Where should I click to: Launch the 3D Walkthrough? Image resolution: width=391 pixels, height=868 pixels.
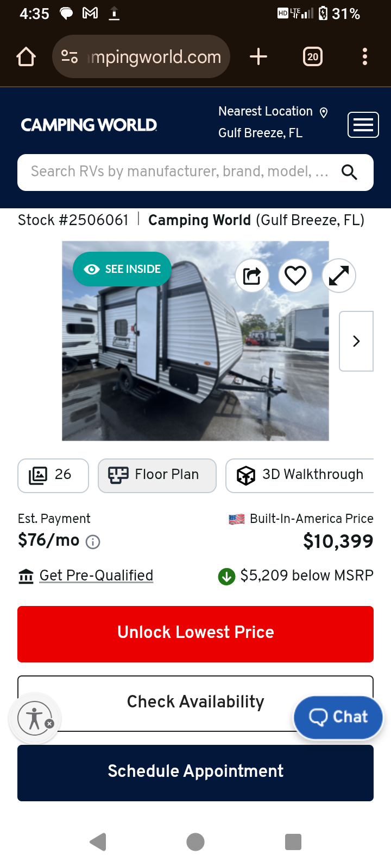[300, 476]
